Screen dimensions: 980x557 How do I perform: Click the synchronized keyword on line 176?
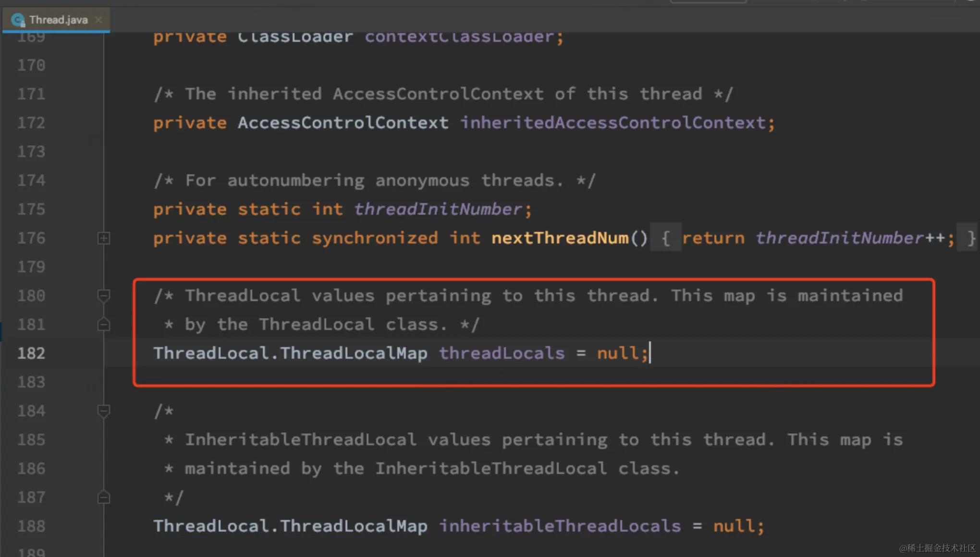coord(375,238)
